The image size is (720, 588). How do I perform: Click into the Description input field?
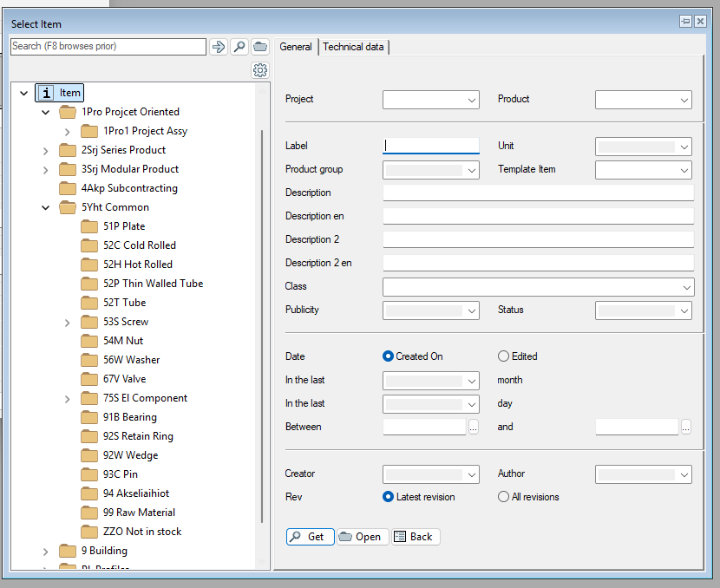pos(538,193)
